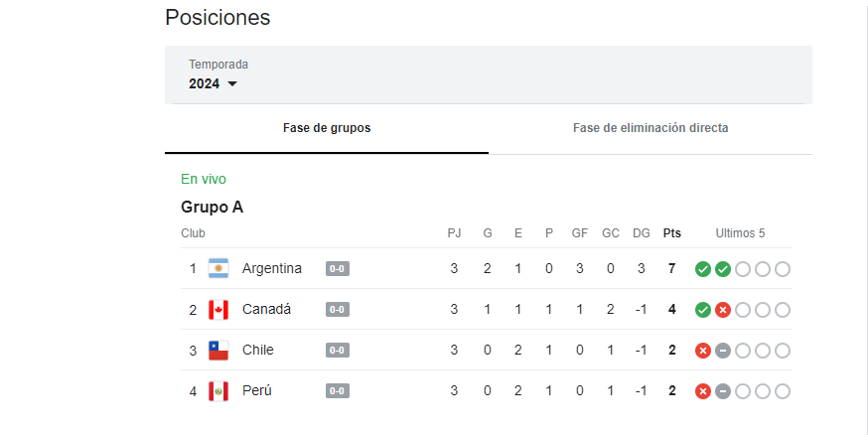Viewport: 868px width, 435px height.
Task: Click the Peru flag icon
Action: [218, 391]
